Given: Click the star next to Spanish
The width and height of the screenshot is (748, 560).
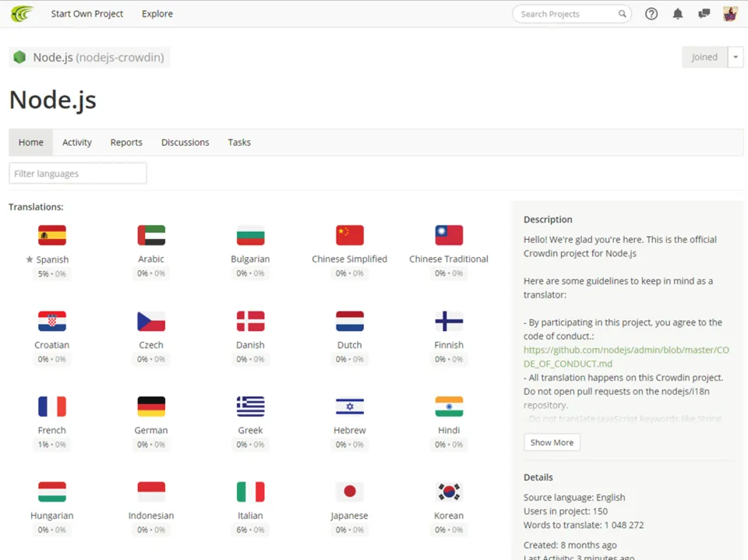Looking at the screenshot, I should pyautogui.click(x=30, y=259).
